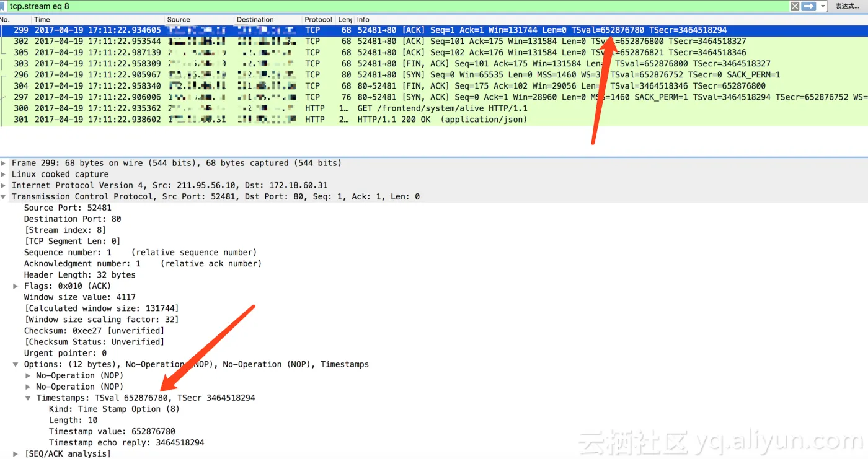Select the Kind: Time Stamp Option (8) field
The width and height of the screenshot is (868, 459).
[114, 409]
